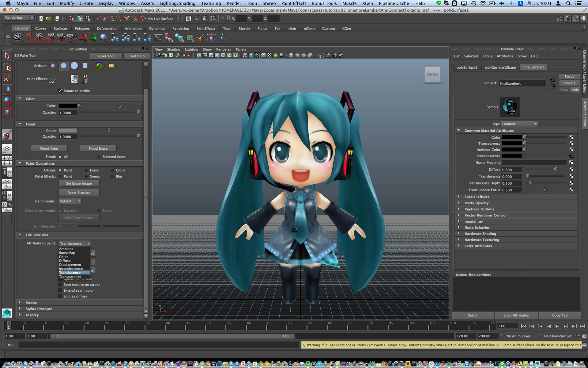Click the Diffuse slider in Attribute Editor

pos(545,169)
